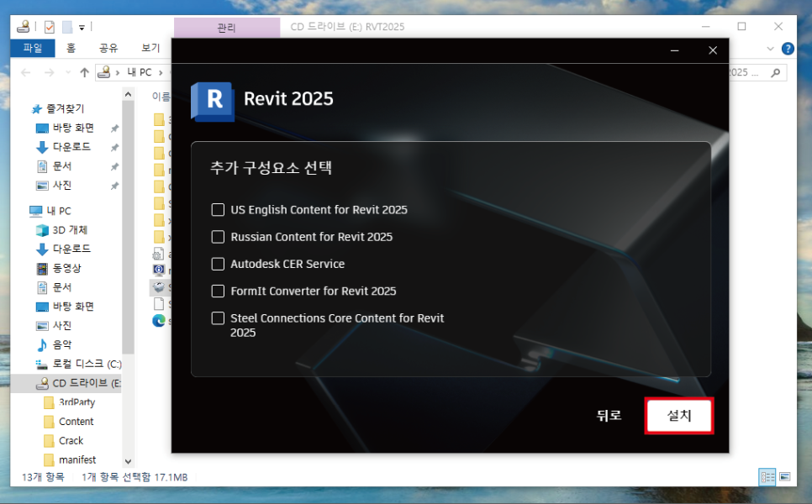This screenshot has width=812, height=504.
Task: Click navigation pane scroll up arrow
Action: [x=129, y=94]
